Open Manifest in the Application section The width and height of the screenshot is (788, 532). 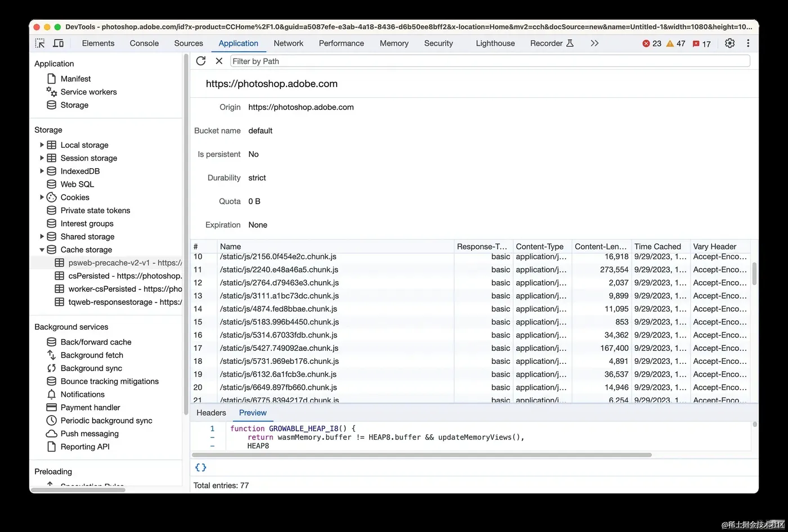[x=75, y=79]
